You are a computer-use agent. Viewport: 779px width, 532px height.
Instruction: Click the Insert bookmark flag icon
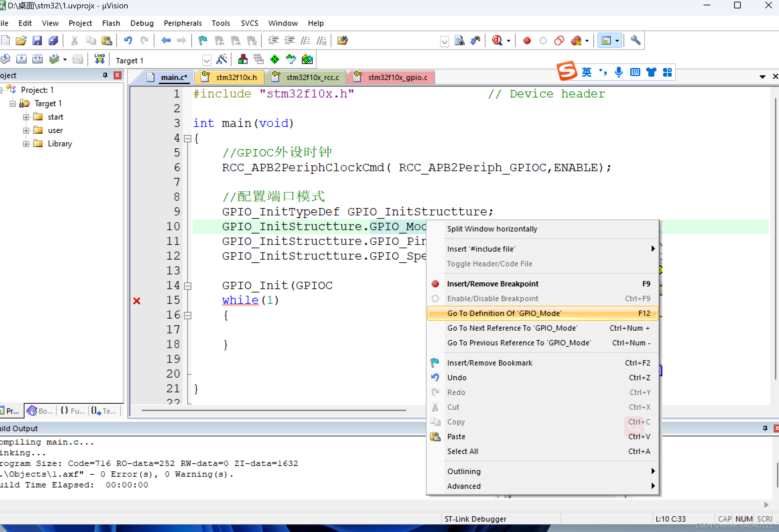pyautogui.click(x=203, y=41)
